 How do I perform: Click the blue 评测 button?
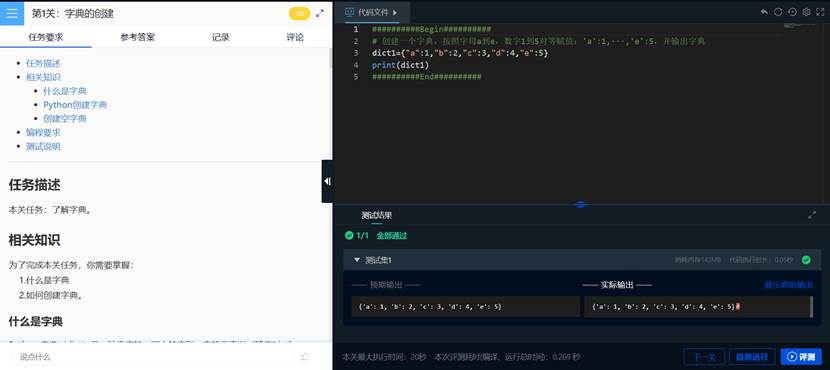coord(801,356)
